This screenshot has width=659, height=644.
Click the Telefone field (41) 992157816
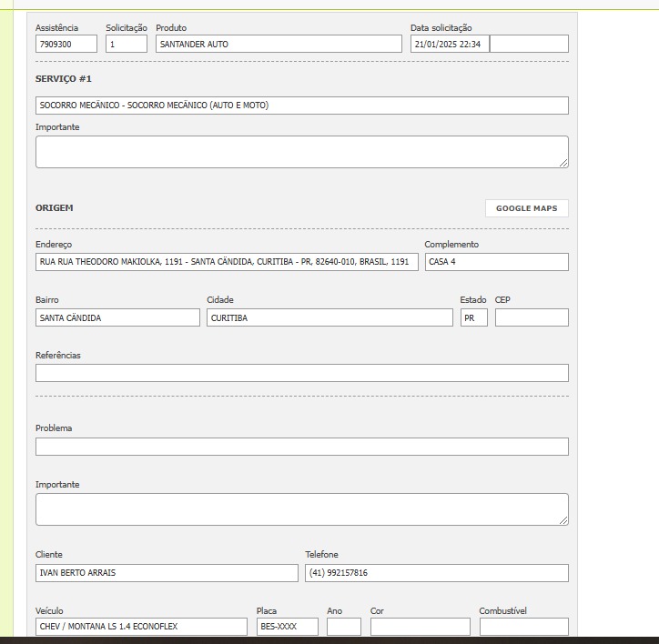click(x=437, y=573)
